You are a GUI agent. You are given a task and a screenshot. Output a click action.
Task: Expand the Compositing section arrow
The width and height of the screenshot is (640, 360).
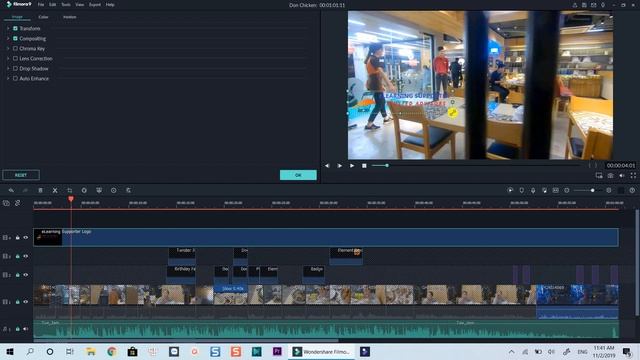pyautogui.click(x=8, y=38)
